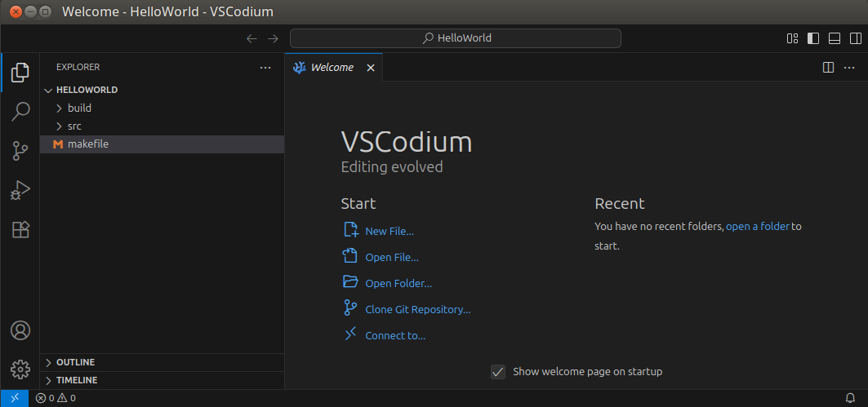
Task: Click the 'Editing evolved' subtitle
Action: [x=392, y=167]
